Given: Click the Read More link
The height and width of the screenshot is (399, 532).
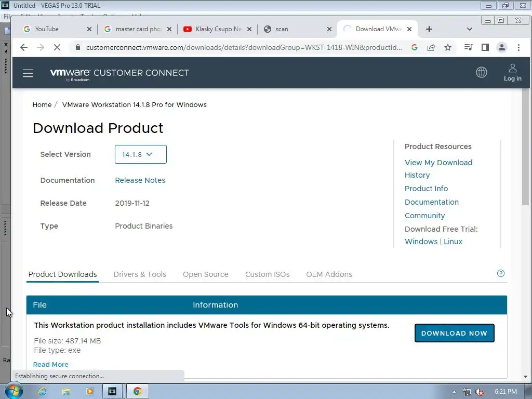Looking at the screenshot, I should pos(50,364).
